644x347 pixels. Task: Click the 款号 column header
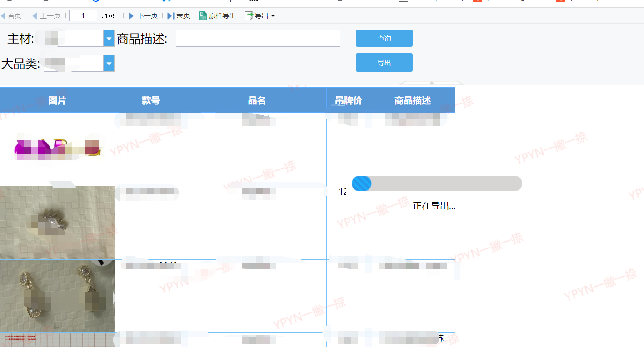pos(151,100)
